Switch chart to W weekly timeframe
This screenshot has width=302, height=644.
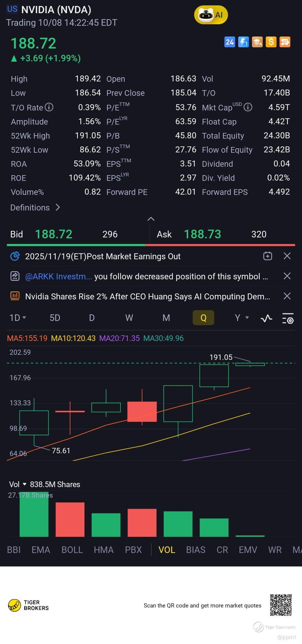(129, 318)
